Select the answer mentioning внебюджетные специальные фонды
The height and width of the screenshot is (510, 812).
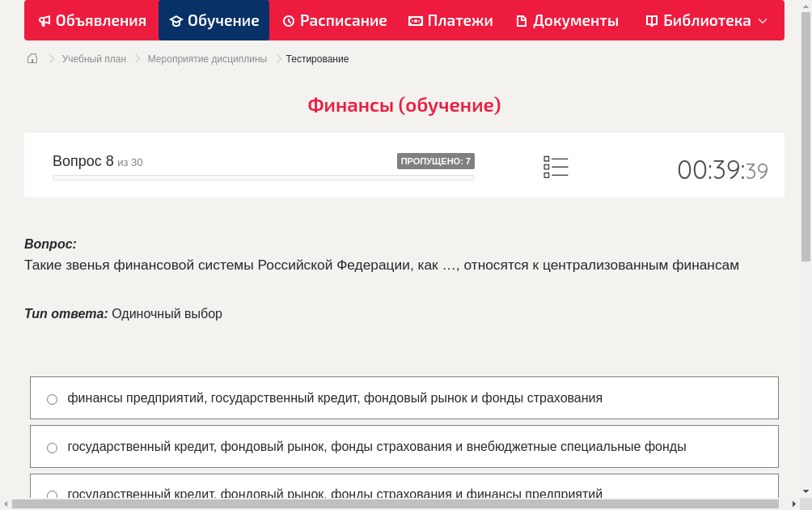52,447
